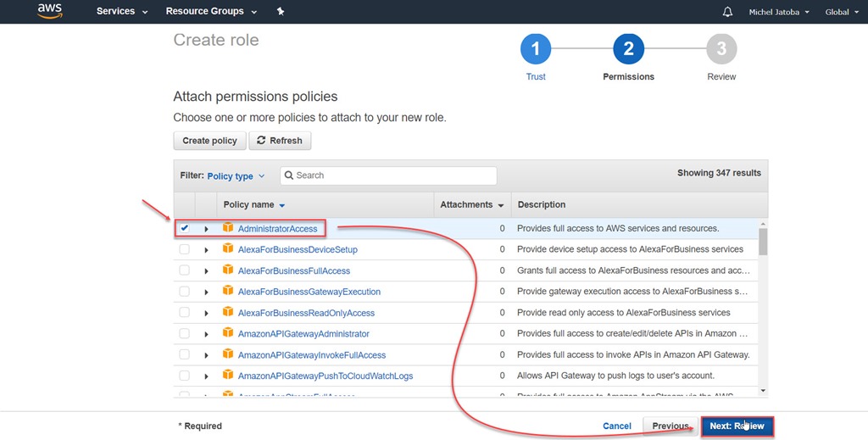Click the AlexaForBusinessReadOnlyAccess policy cube icon
The width and height of the screenshot is (868, 440).
(228, 312)
